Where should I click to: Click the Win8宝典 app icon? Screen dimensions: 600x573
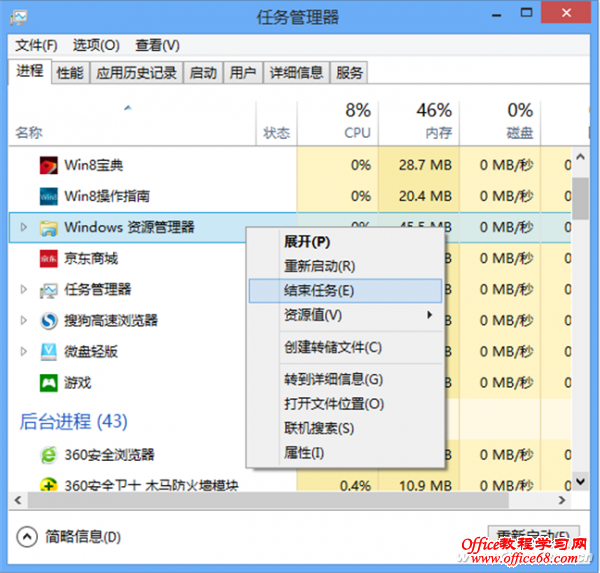49,165
